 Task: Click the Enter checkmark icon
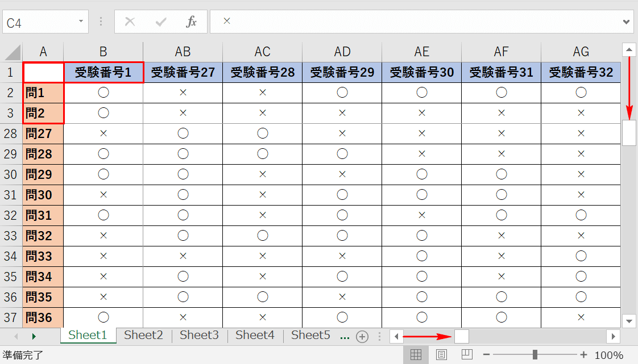point(161,22)
